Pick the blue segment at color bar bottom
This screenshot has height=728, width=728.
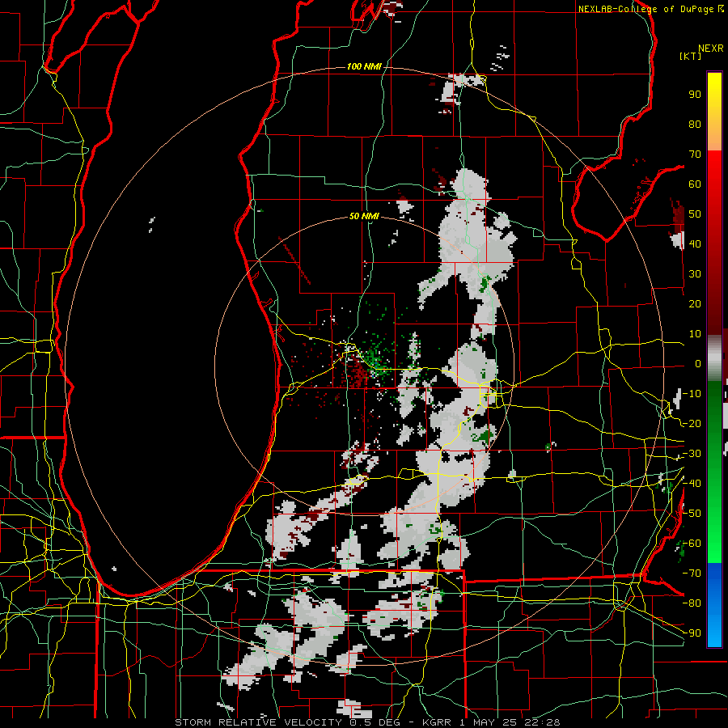[x=714, y=604]
